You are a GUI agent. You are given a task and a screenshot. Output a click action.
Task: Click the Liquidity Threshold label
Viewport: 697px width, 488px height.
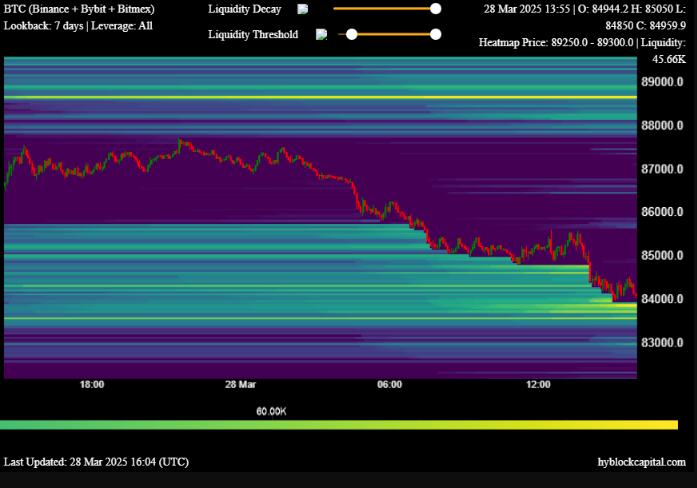click(253, 34)
